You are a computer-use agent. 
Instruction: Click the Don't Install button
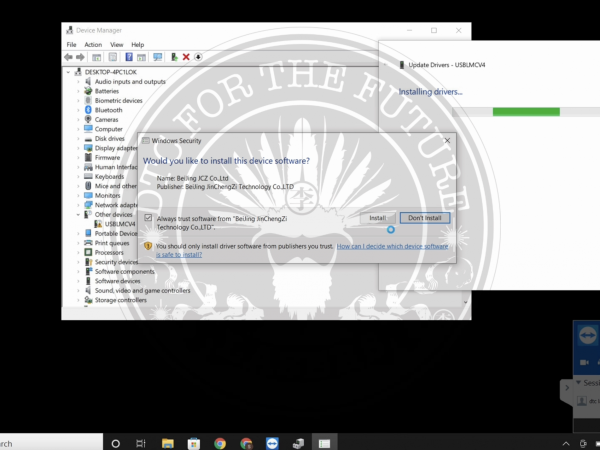[425, 218]
